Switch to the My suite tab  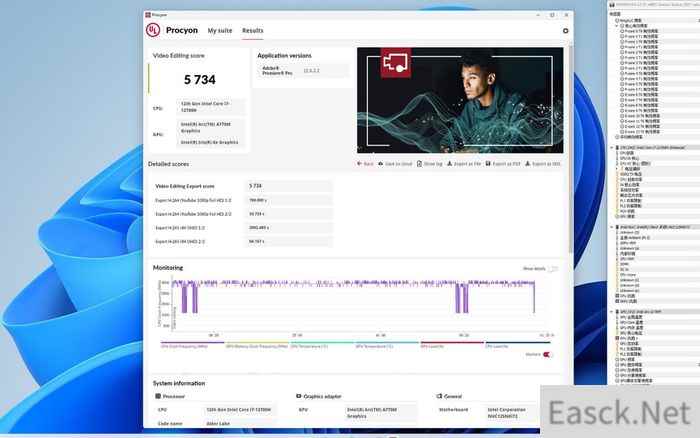pos(220,31)
